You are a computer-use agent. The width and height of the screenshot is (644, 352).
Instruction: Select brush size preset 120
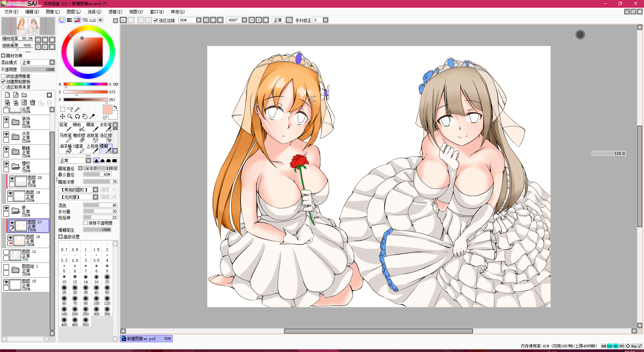(x=107, y=301)
